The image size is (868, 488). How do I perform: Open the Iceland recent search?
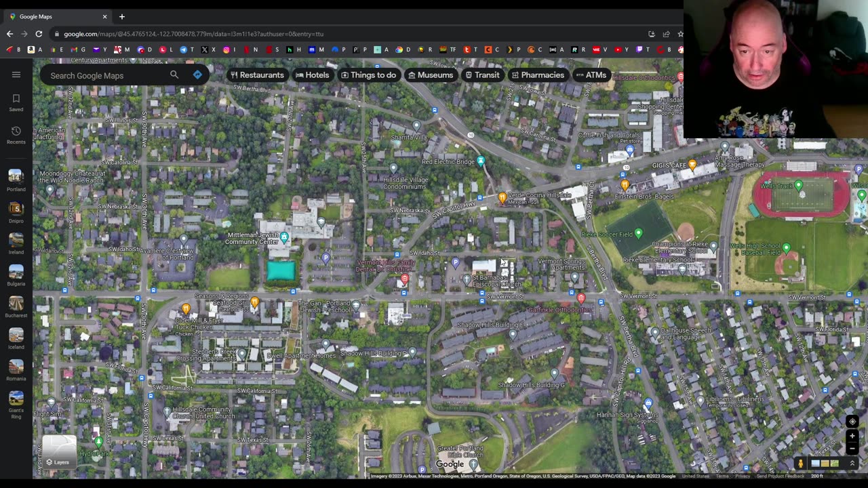[x=16, y=338]
